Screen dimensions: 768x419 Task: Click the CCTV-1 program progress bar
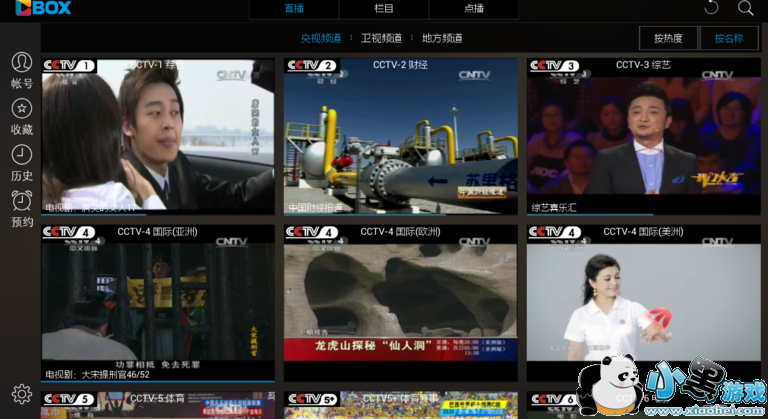click(x=158, y=214)
